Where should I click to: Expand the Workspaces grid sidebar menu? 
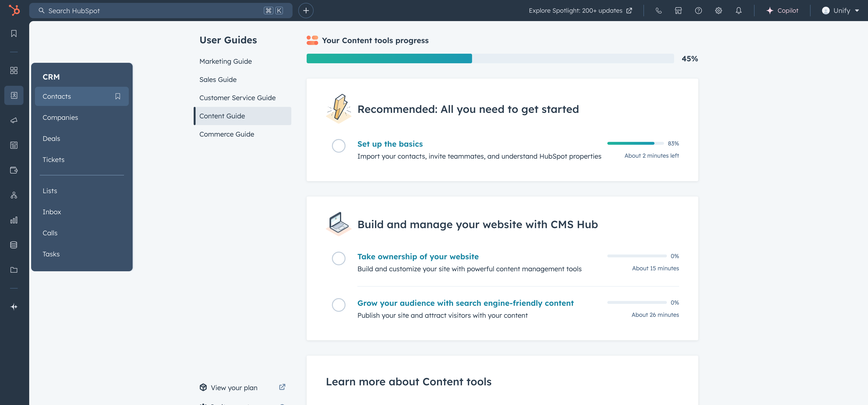14,70
